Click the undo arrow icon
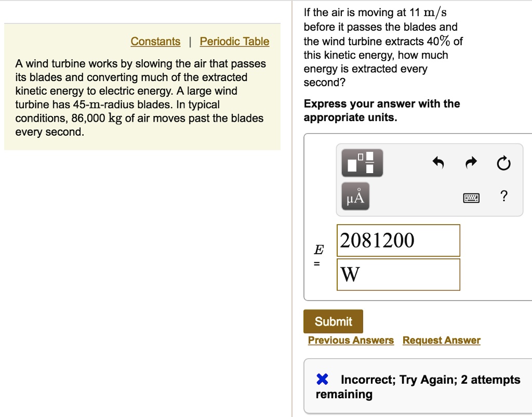The height and width of the screenshot is (417, 532). [x=438, y=162]
